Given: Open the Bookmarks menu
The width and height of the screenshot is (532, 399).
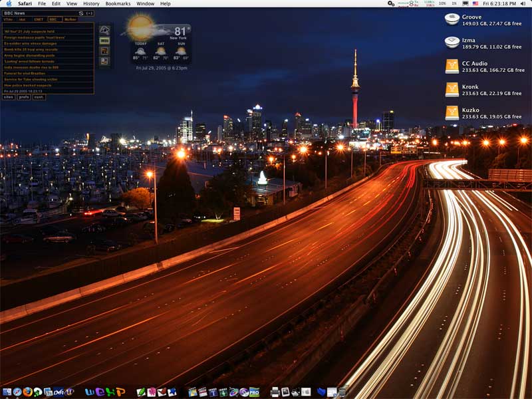Looking at the screenshot, I should coord(118,4).
